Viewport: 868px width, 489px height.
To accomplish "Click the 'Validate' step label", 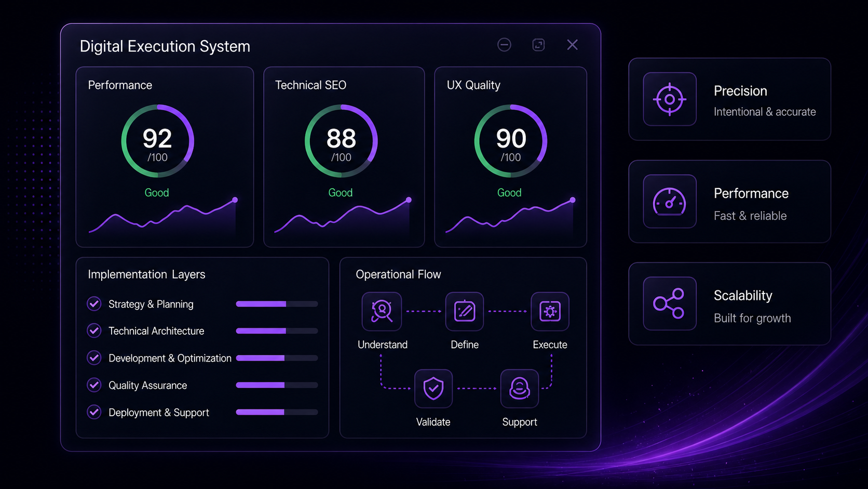I will [433, 422].
